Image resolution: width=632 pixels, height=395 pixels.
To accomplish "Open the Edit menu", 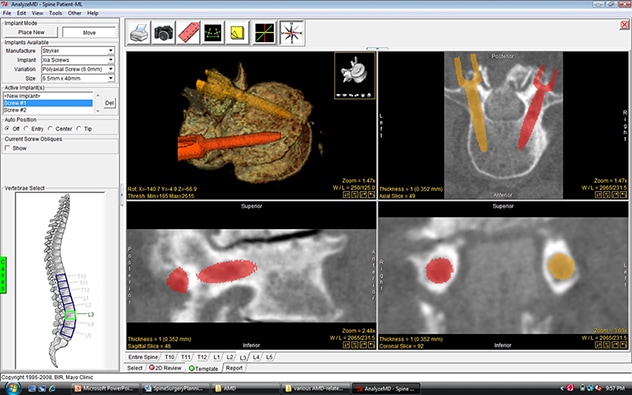I will click(x=21, y=13).
